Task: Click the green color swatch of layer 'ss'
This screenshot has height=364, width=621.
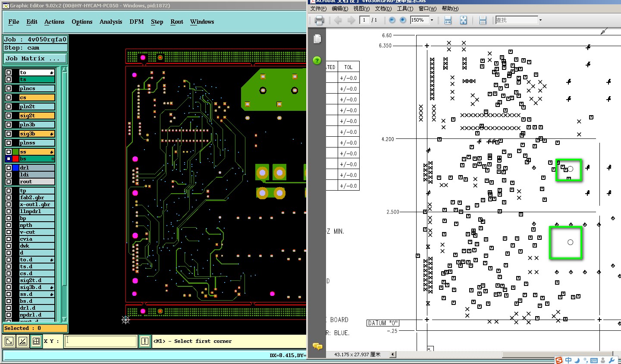Action: tap(16, 152)
